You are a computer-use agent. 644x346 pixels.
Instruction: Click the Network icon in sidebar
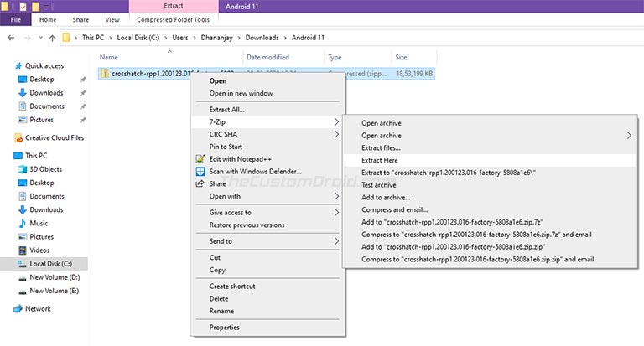point(18,309)
